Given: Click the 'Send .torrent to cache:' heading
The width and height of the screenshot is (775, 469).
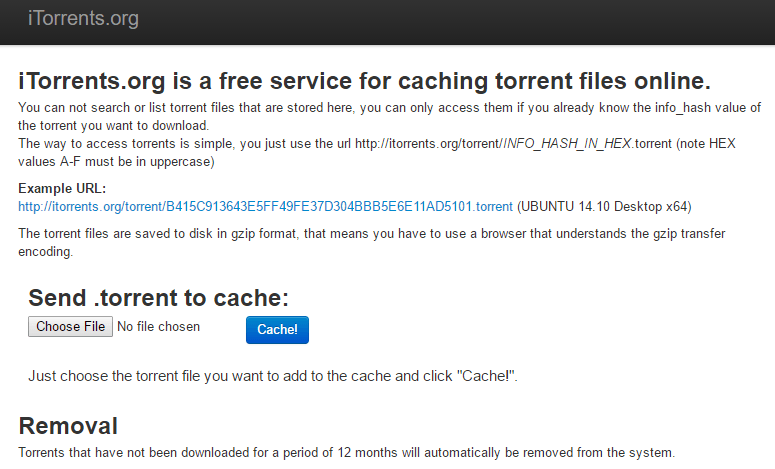Looking at the screenshot, I should coord(158,298).
